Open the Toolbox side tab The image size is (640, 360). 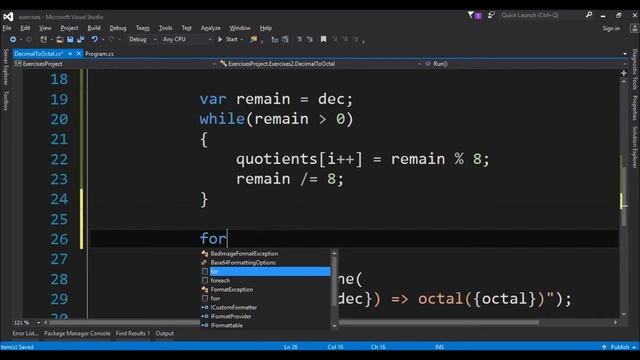pyautogui.click(x=5, y=100)
